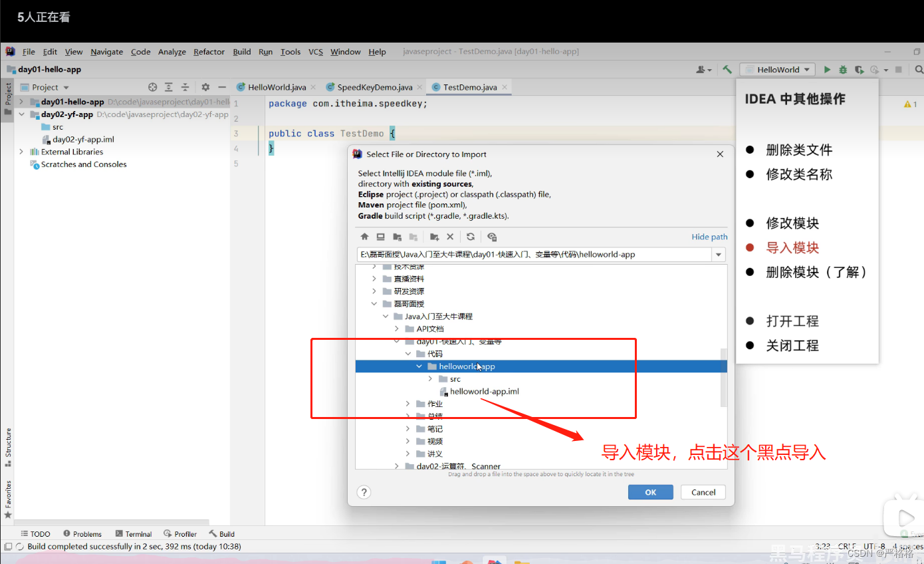Viewport: 924px width, 564px height.
Task: Click the Project directory icon in the import dialog
Action: pos(397,237)
